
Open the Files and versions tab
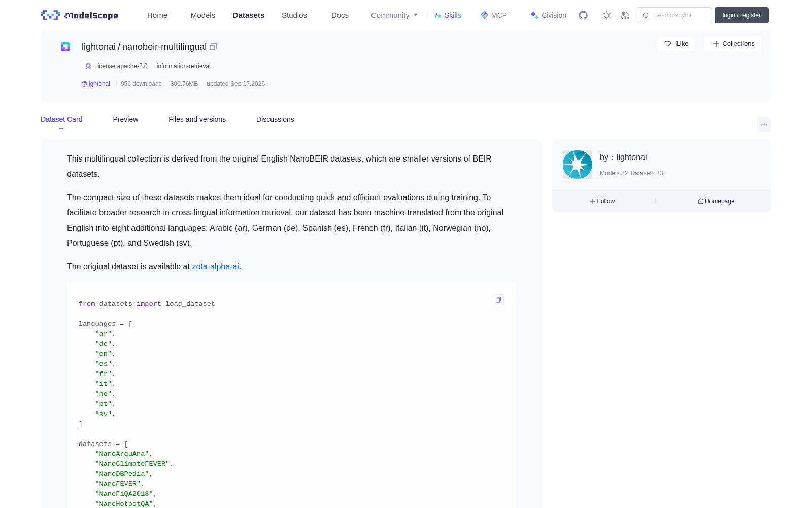pos(197,119)
